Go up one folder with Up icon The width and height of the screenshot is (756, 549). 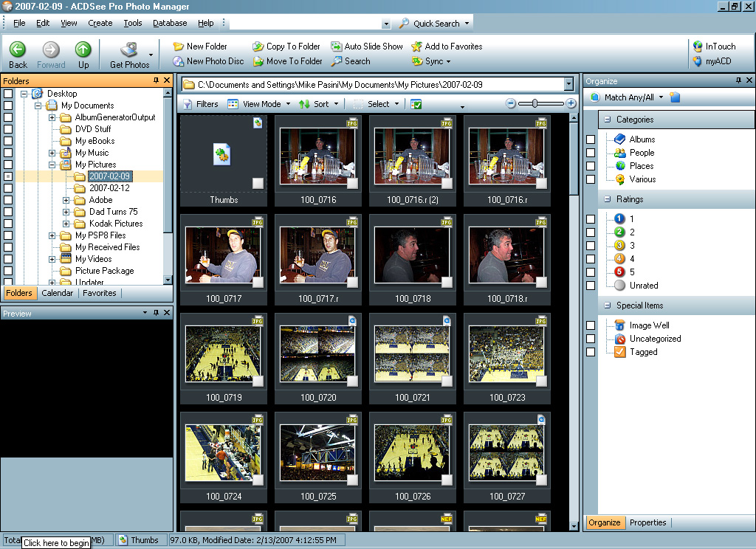point(83,49)
